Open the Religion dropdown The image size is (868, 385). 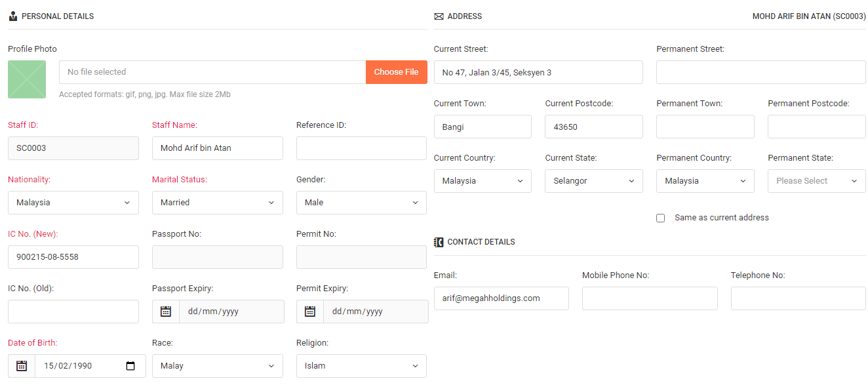coord(361,365)
